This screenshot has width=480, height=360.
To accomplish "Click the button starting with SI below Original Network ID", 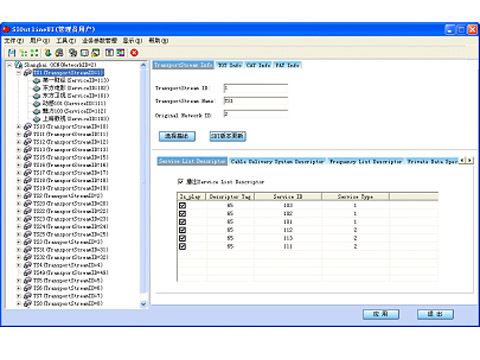I will pos(228,136).
